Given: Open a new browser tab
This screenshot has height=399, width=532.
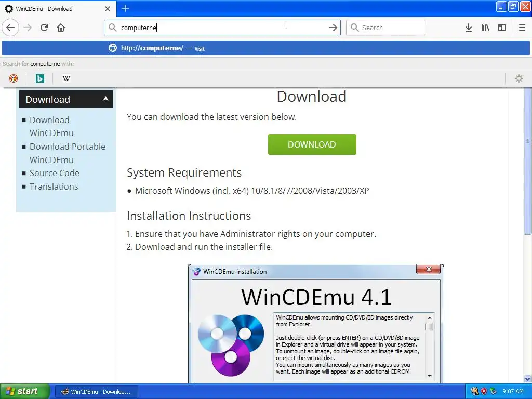Looking at the screenshot, I should 125,8.
